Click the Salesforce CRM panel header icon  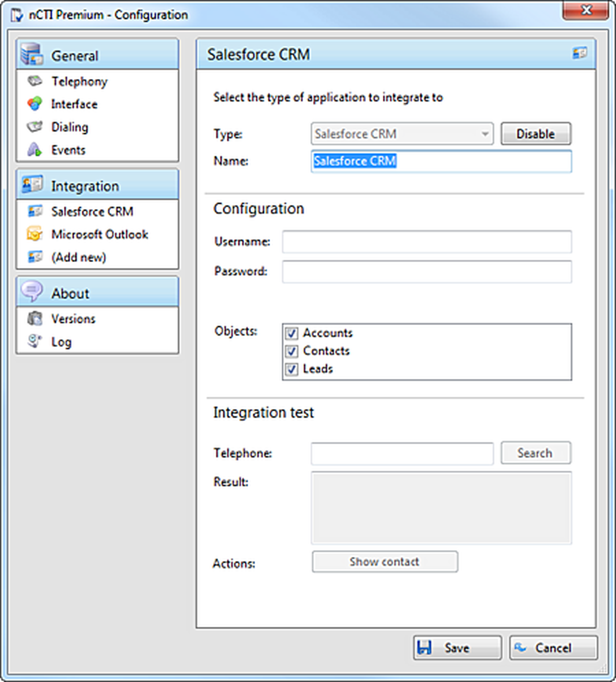[x=579, y=53]
